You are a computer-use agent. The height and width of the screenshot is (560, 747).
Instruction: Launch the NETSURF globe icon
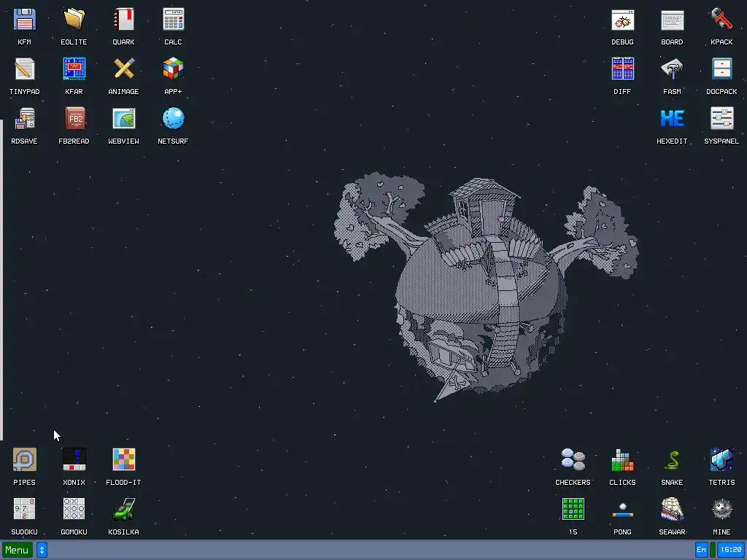(x=173, y=119)
